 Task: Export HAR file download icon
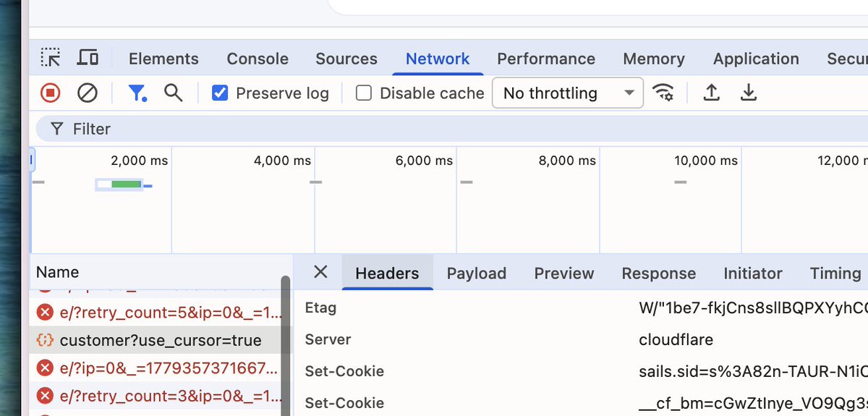(x=749, y=93)
